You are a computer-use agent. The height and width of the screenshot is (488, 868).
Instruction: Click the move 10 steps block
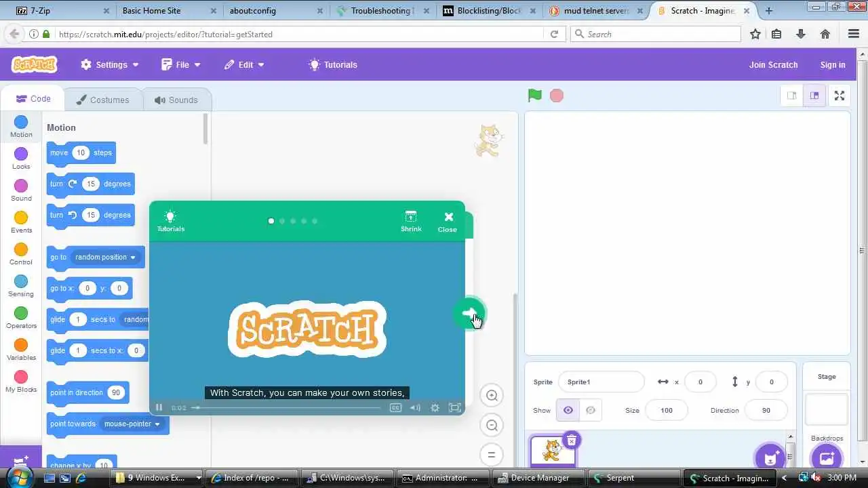point(81,152)
